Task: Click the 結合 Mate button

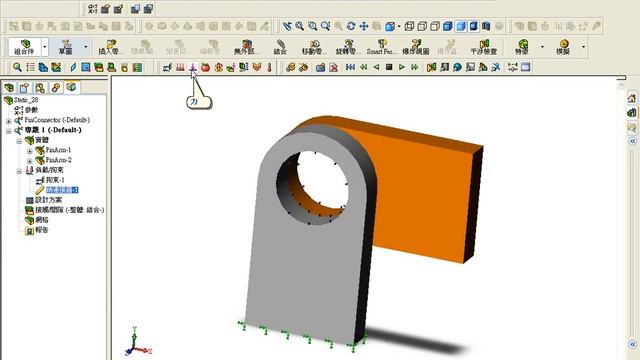Action: pos(280,47)
